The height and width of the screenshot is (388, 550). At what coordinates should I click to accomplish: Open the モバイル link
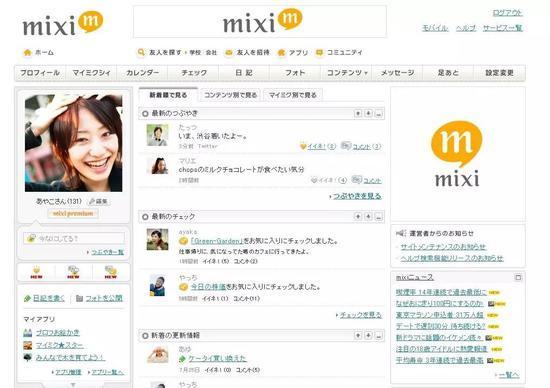coord(435,28)
